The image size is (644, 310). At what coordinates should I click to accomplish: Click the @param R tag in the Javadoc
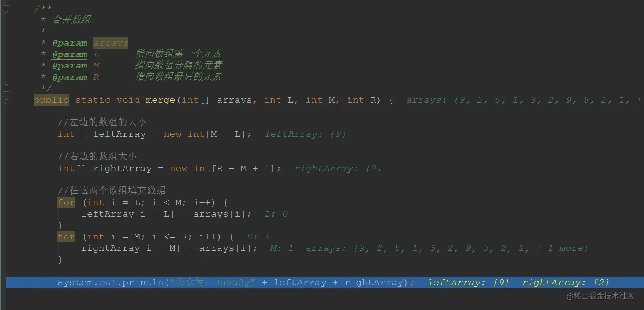[70, 77]
